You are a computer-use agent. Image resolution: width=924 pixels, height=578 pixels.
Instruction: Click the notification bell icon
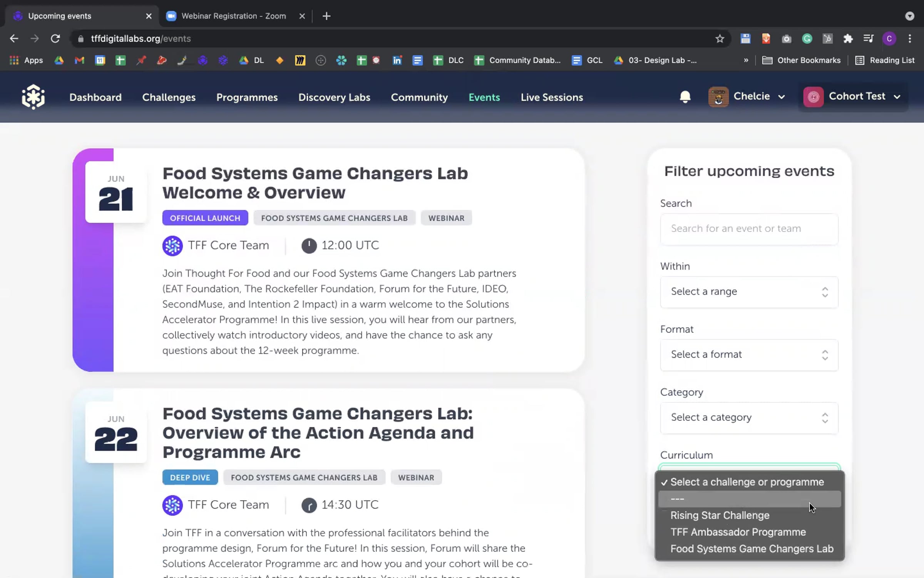point(685,97)
